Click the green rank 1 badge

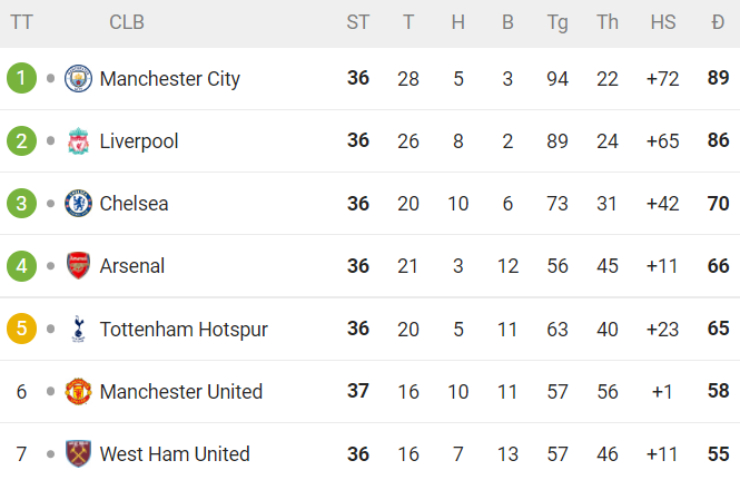pyautogui.click(x=21, y=79)
